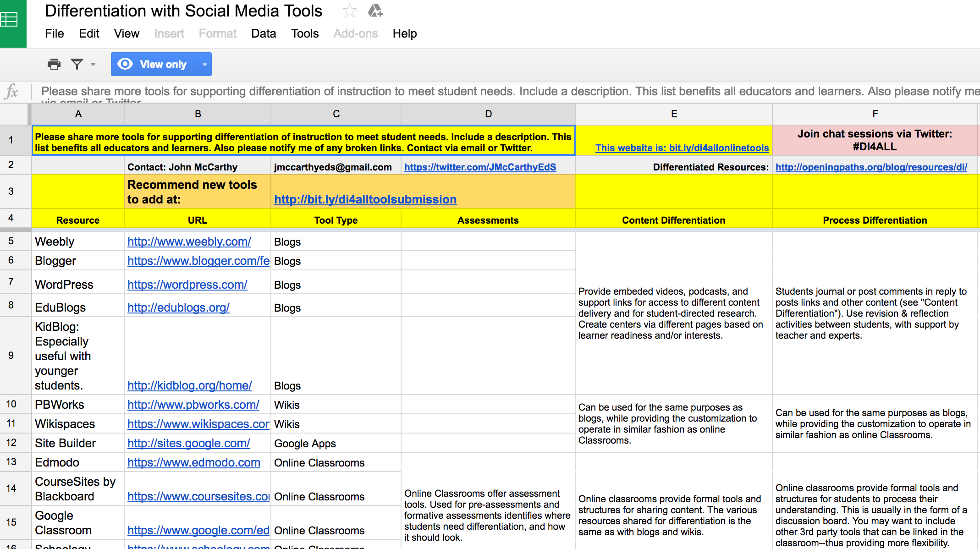Select the Site Builder cell

click(x=78, y=443)
